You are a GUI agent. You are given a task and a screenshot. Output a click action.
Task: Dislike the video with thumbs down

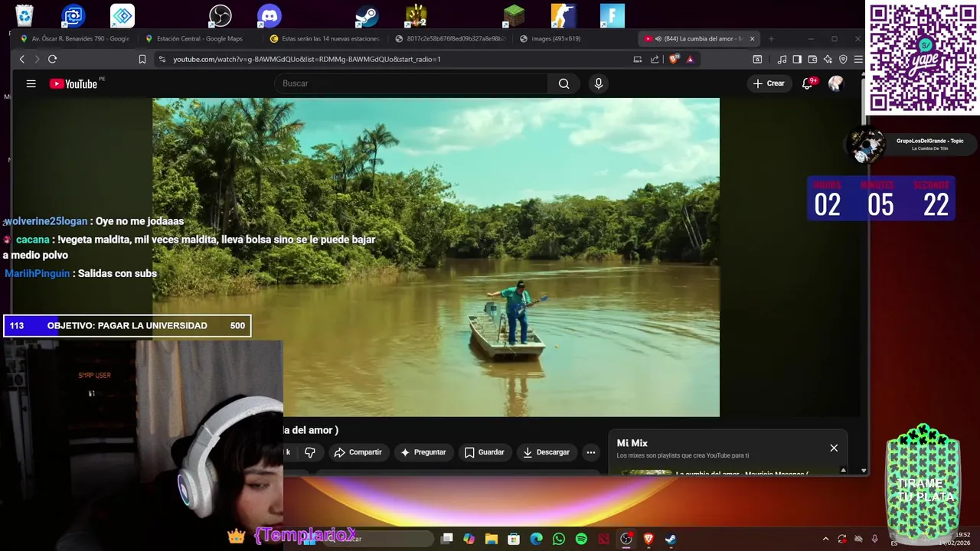click(310, 452)
